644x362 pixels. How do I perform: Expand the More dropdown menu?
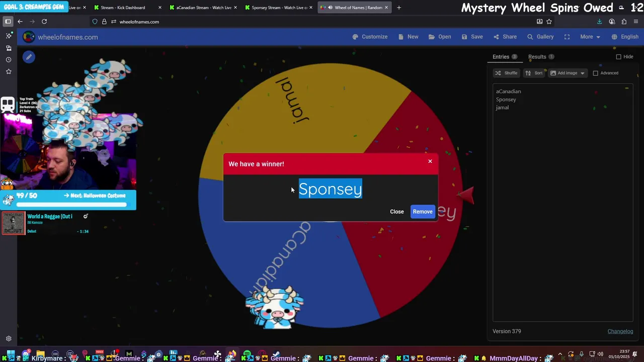coord(590,37)
